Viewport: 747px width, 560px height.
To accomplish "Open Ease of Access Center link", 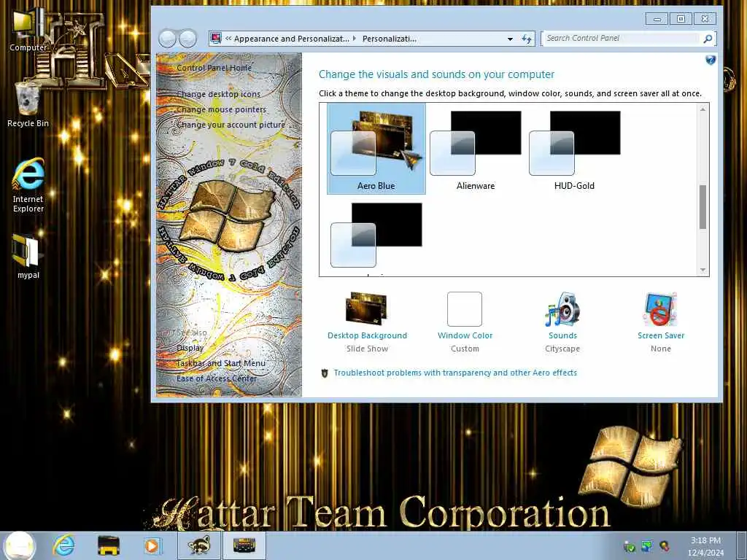I will [x=216, y=378].
